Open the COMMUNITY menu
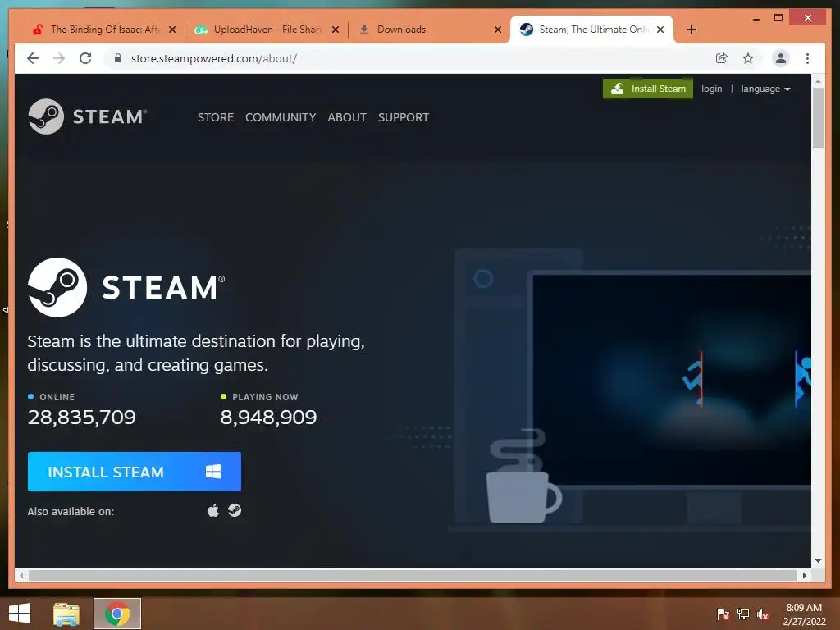The image size is (840, 630). (281, 117)
